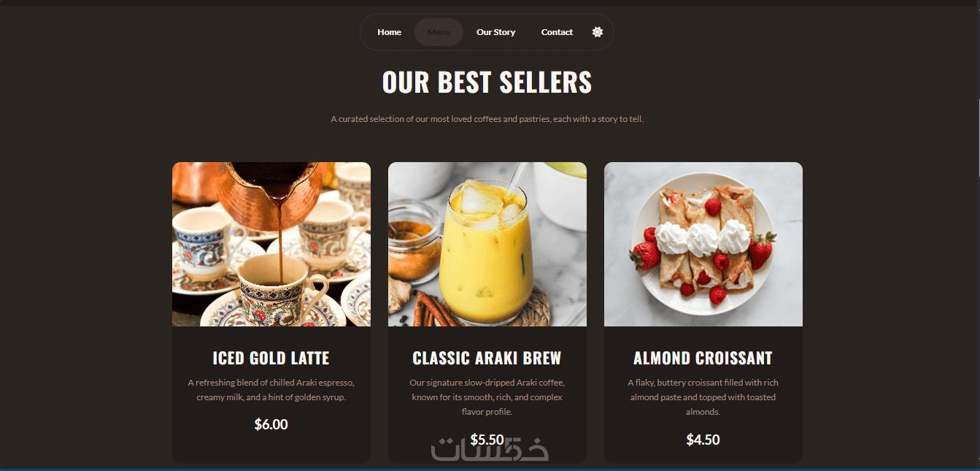Viewport: 980px width, 471px height.
Task: Open the Contact page link
Action: coord(557,32)
